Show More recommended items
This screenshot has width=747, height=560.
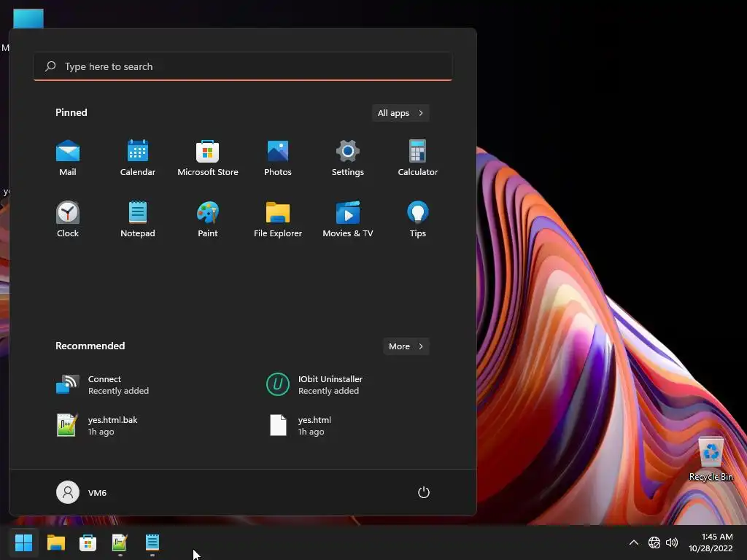click(406, 346)
